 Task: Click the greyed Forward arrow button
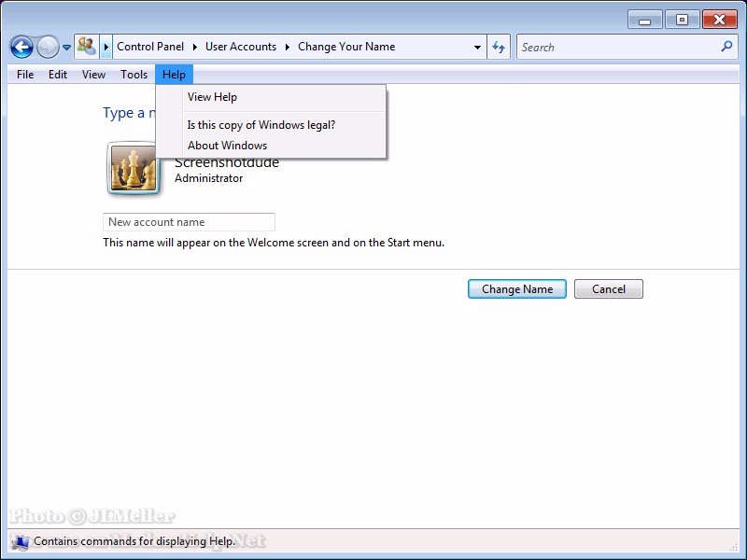[x=48, y=48]
